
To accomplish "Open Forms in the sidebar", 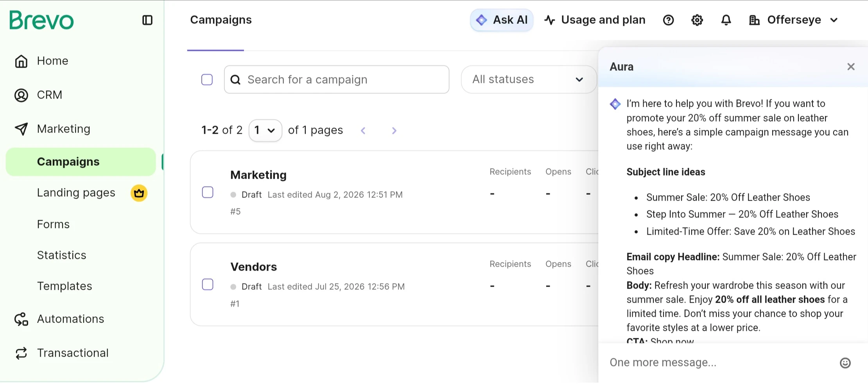I will pyautogui.click(x=54, y=224).
